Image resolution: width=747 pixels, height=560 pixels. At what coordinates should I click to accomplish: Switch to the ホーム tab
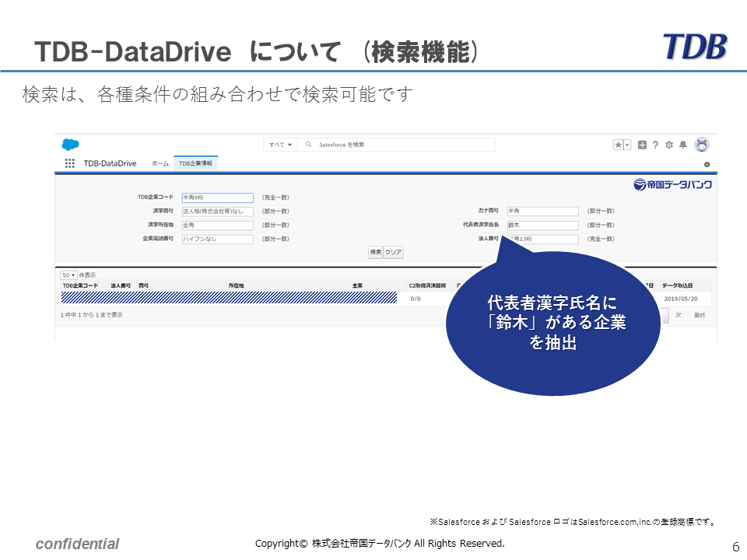[160, 163]
